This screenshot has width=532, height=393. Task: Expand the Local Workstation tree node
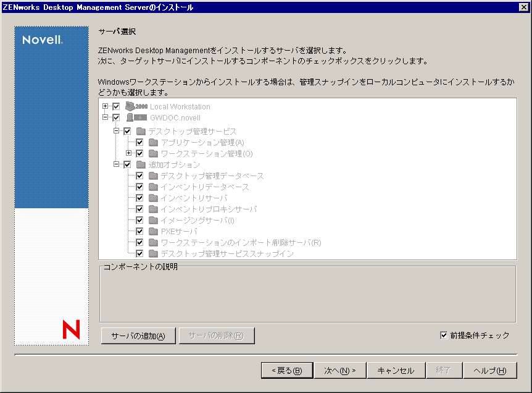tap(106, 106)
